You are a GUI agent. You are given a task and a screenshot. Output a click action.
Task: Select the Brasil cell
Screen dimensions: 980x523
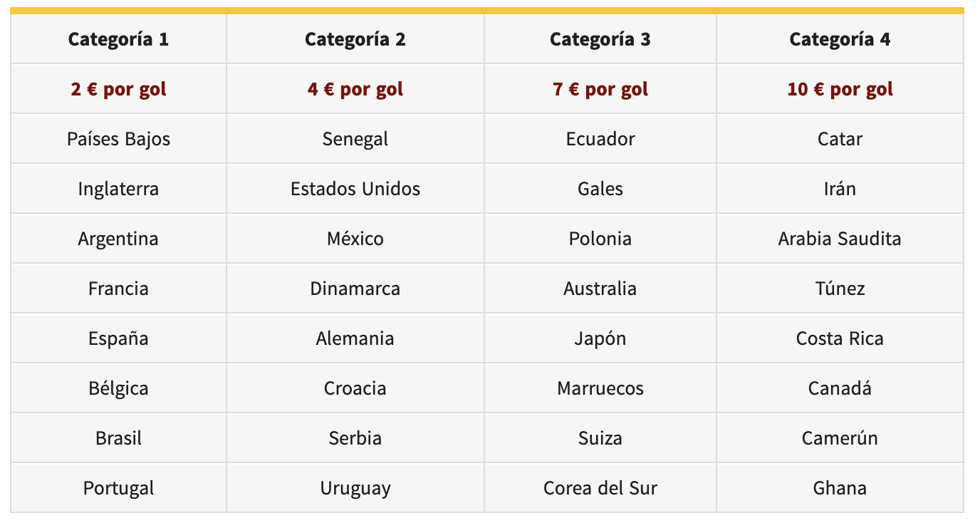tap(118, 438)
